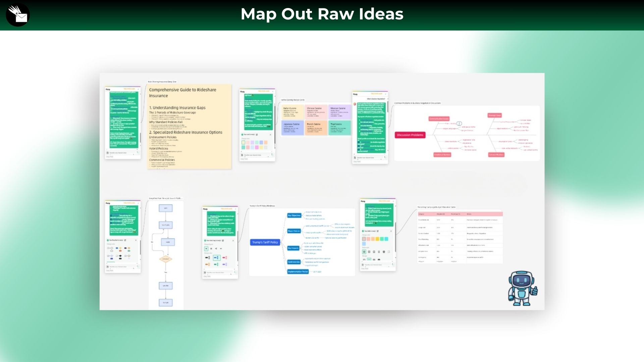Image resolution: width=644 pixels, height=362 pixels.
Task: Select the decision diamond in flowchart
Action: [x=166, y=259]
